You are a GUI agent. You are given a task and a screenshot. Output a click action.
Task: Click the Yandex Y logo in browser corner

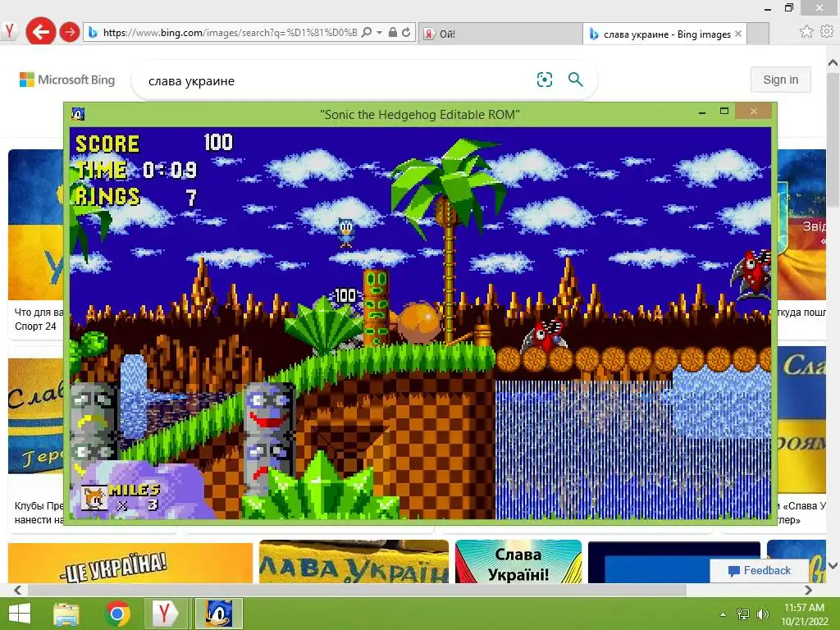pyautogui.click(x=10, y=31)
